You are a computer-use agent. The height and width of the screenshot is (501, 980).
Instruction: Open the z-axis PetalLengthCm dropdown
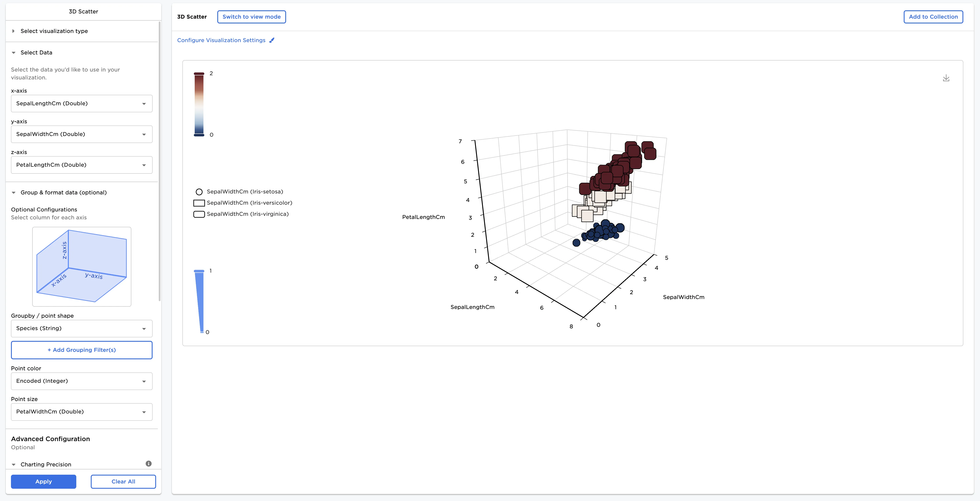(81, 165)
